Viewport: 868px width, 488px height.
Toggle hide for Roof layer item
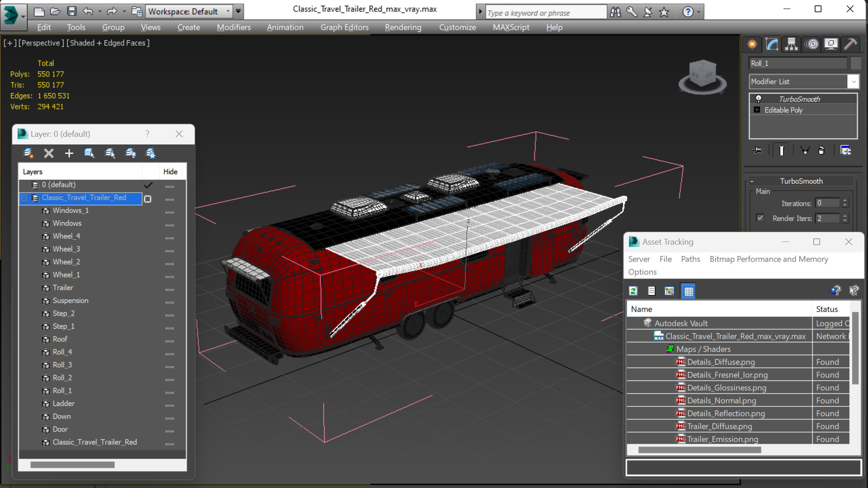click(x=169, y=341)
